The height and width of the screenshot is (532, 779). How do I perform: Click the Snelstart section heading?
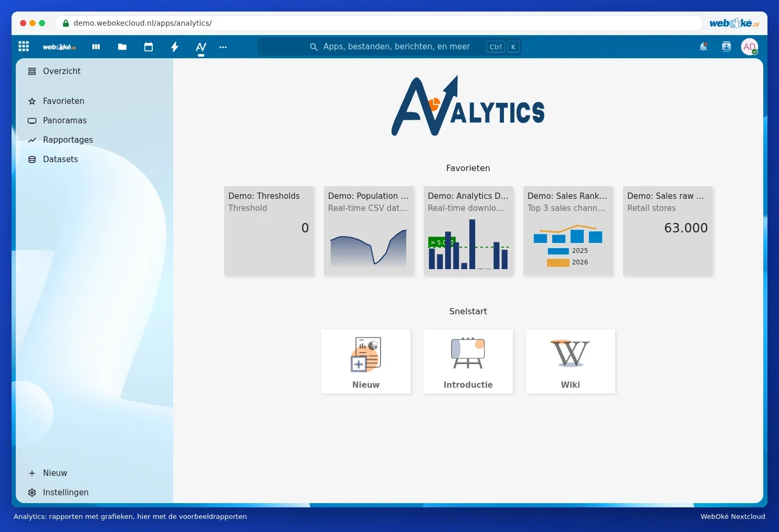tap(468, 311)
